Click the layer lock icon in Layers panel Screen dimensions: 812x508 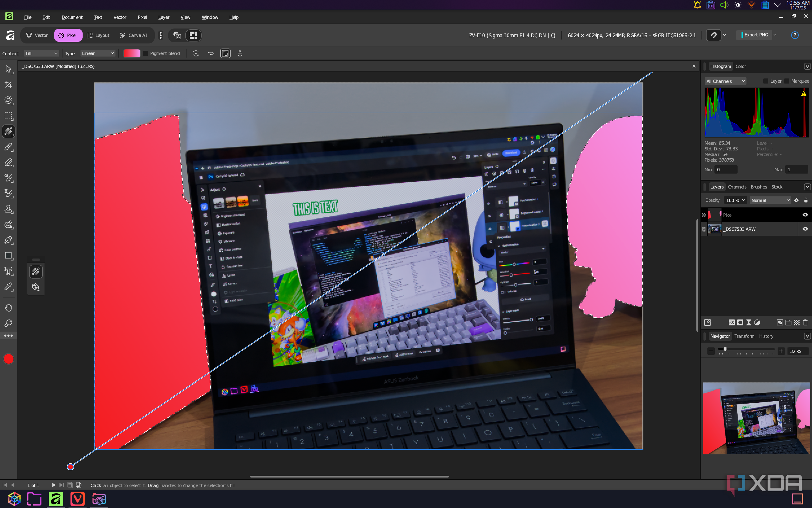(806, 200)
